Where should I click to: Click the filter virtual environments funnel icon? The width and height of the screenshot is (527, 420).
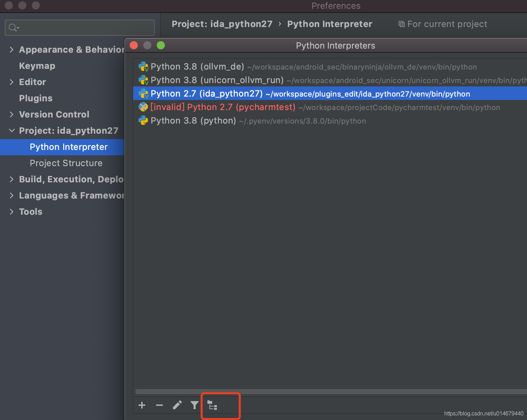pyautogui.click(x=195, y=405)
